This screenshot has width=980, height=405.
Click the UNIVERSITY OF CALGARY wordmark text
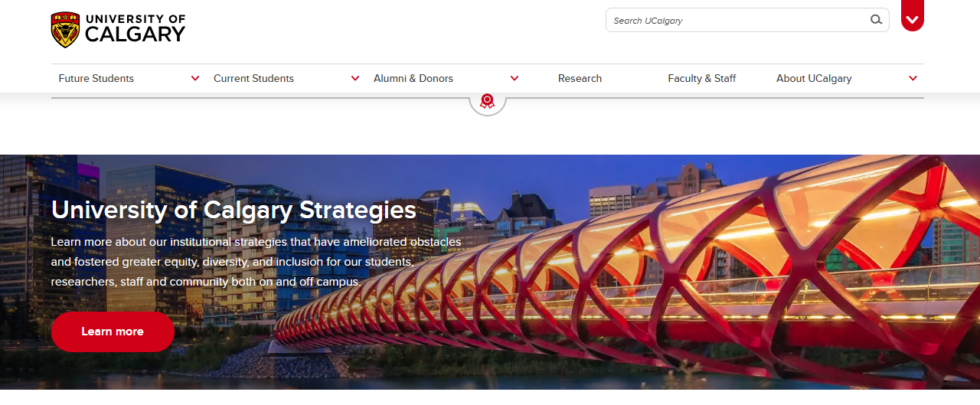pos(135,28)
